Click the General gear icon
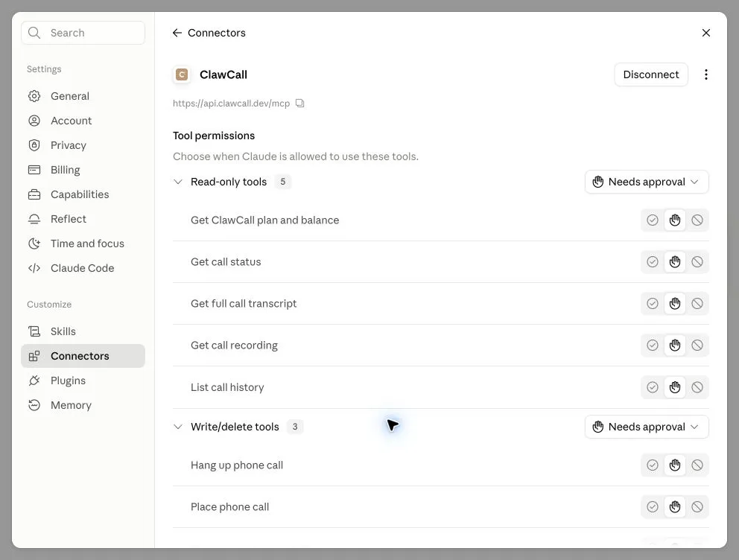 coord(34,96)
